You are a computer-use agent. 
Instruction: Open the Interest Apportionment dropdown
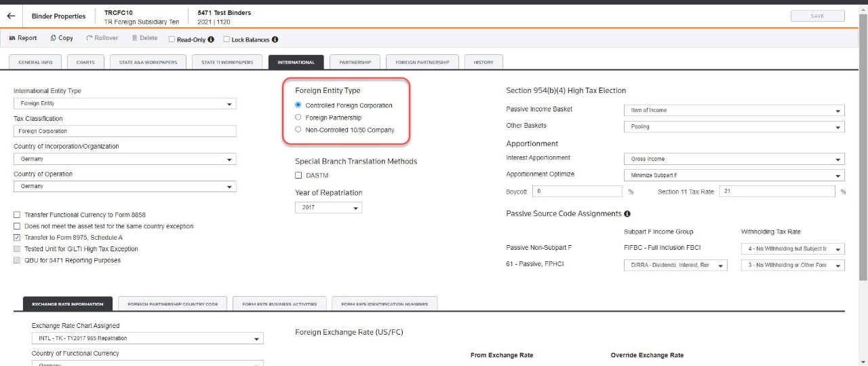pos(734,159)
